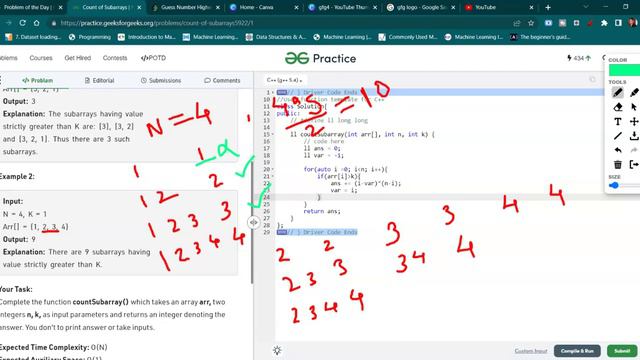The image size is (640, 360).
Task: Click problem panel vertical scrollbar
Action: click(252, 222)
